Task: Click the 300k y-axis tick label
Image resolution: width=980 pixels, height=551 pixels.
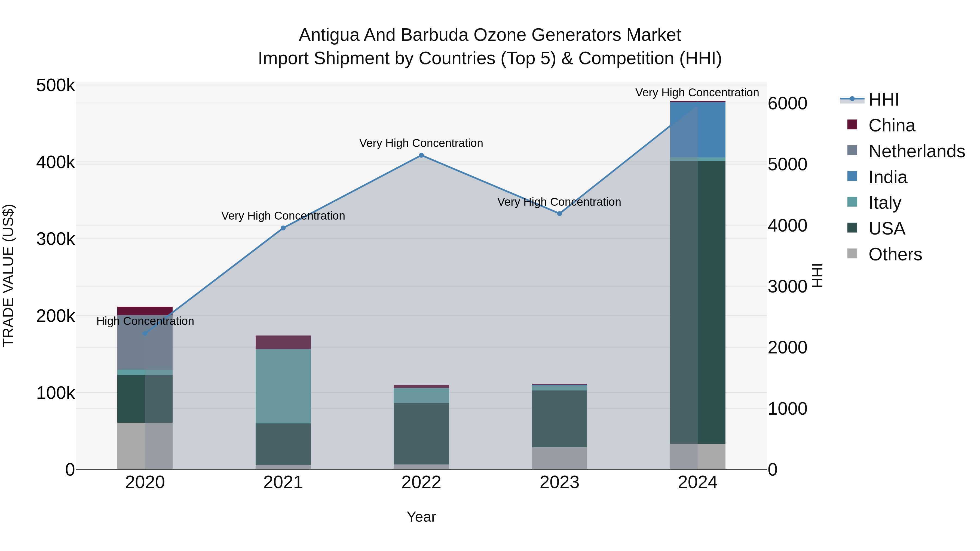Action: point(56,239)
